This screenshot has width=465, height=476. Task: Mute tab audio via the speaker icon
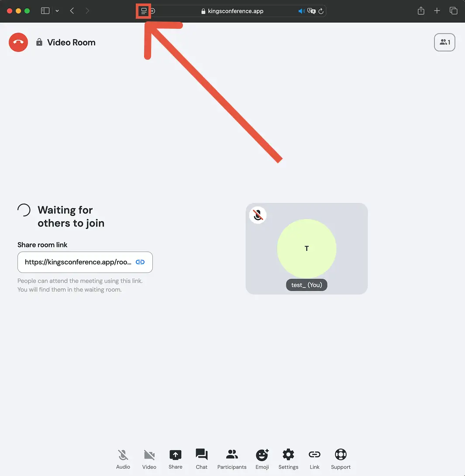(x=301, y=11)
